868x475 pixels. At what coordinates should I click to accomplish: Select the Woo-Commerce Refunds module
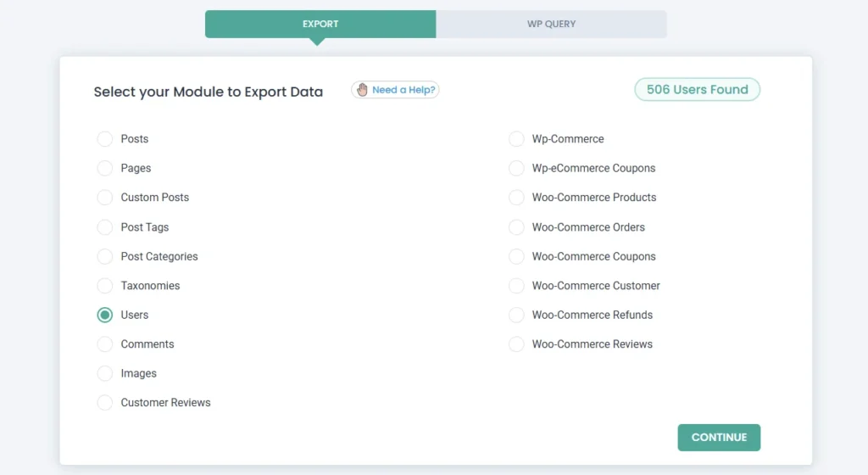(x=516, y=315)
